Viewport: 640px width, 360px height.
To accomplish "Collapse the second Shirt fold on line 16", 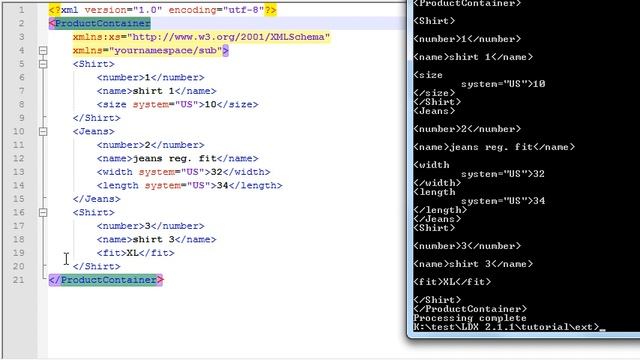I will pyautogui.click(x=43, y=212).
